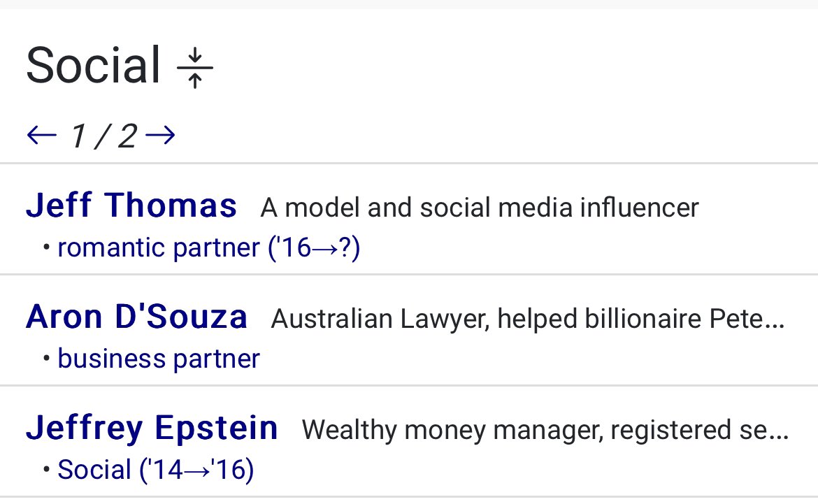Click romantic partner ('16→?) relationship link
818x504 pixels.
[208, 247]
